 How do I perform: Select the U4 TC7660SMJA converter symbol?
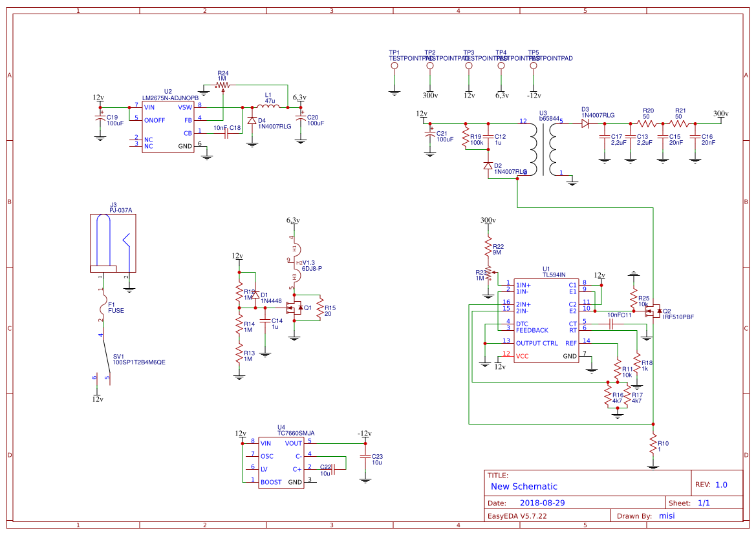[281, 462]
